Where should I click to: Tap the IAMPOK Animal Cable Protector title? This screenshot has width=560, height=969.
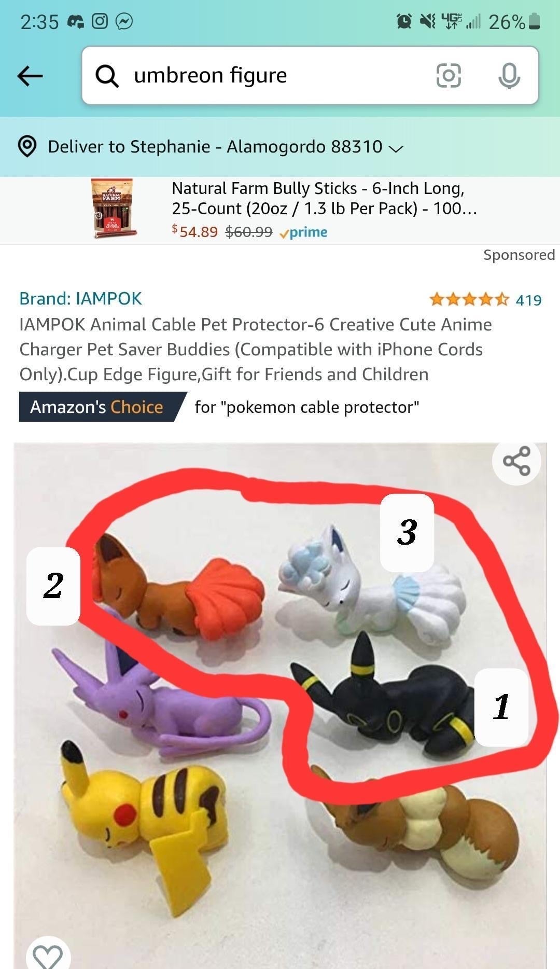point(256,349)
